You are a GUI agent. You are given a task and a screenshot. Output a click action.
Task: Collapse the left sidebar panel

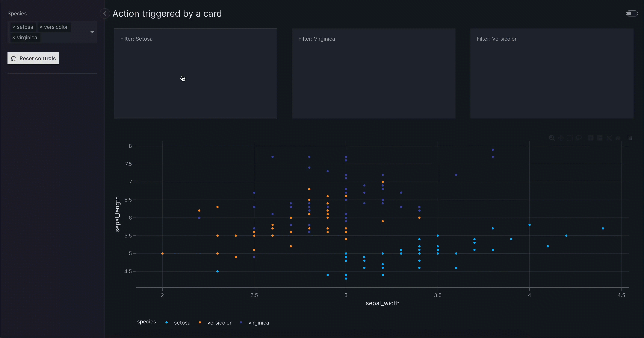click(x=105, y=13)
